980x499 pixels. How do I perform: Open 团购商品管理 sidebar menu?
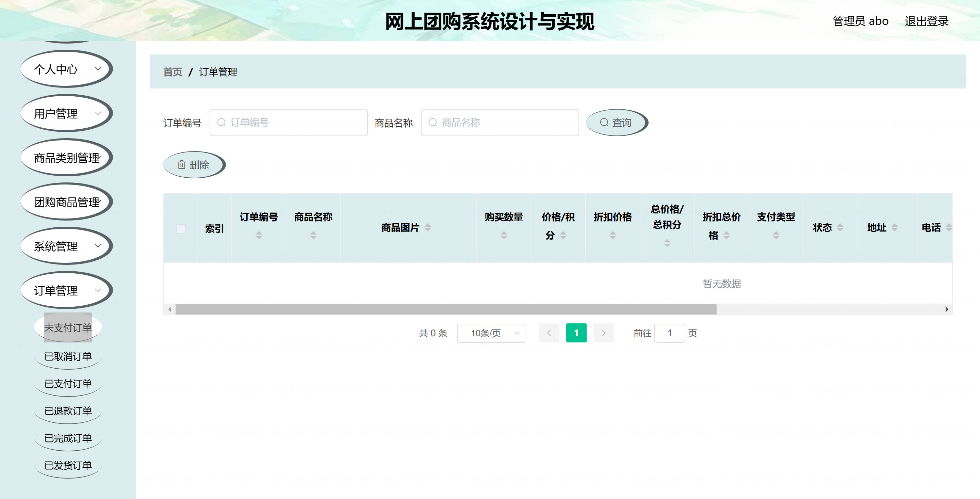[67, 202]
